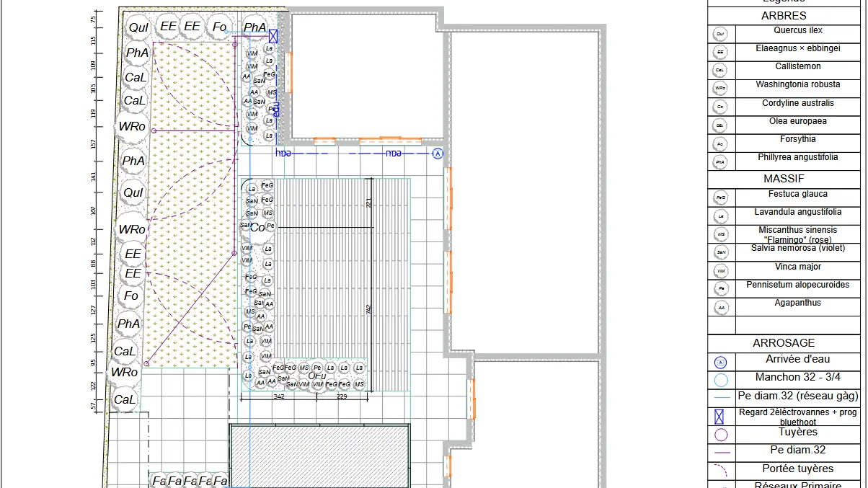Image resolution: width=868 pixels, height=488 pixels.
Task: Select the text "Manchon 32 - 3/4"
Action: tap(798, 377)
